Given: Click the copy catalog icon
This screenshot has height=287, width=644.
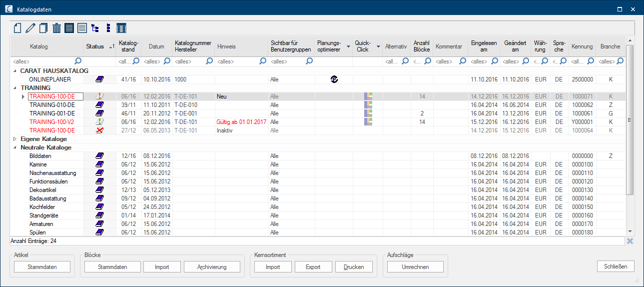Looking at the screenshot, I should pos(43,28).
